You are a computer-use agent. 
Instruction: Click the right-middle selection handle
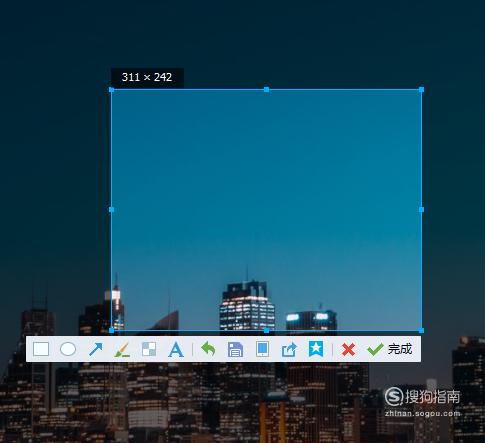coord(421,210)
